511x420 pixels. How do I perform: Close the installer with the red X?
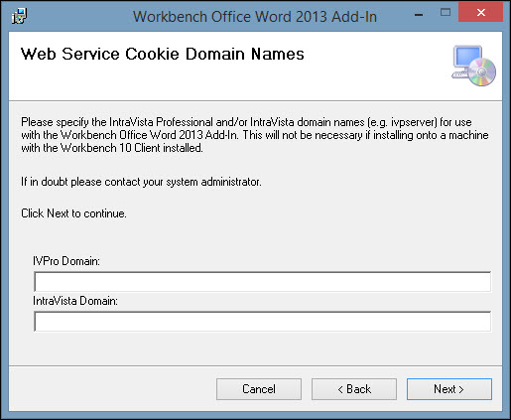[x=480, y=13]
